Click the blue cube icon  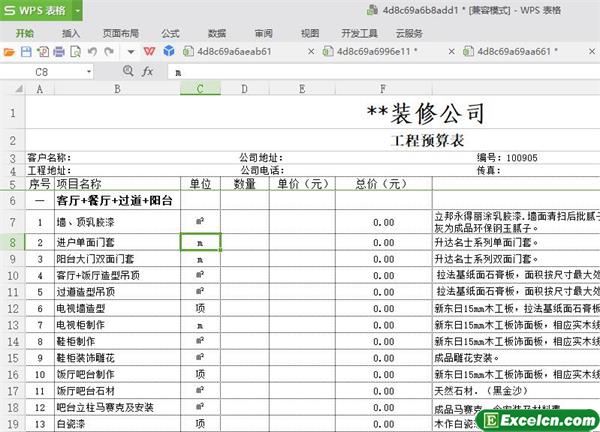coord(169,51)
